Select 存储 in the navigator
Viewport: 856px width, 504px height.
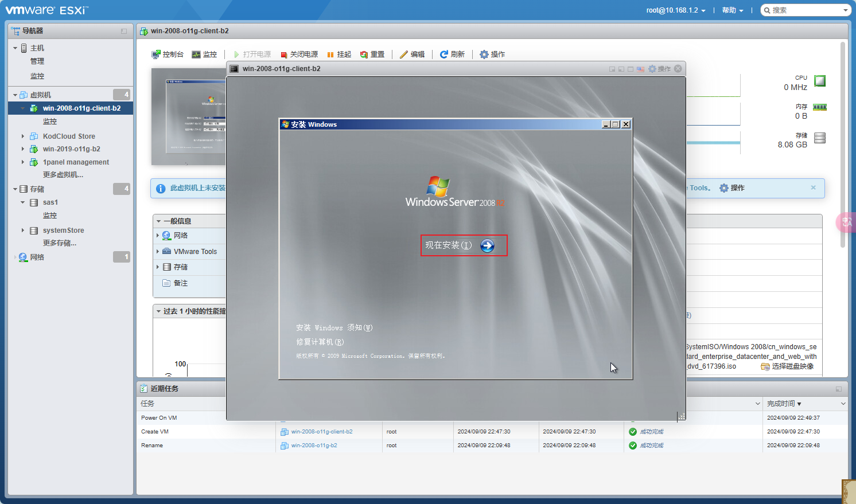(37, 189)
